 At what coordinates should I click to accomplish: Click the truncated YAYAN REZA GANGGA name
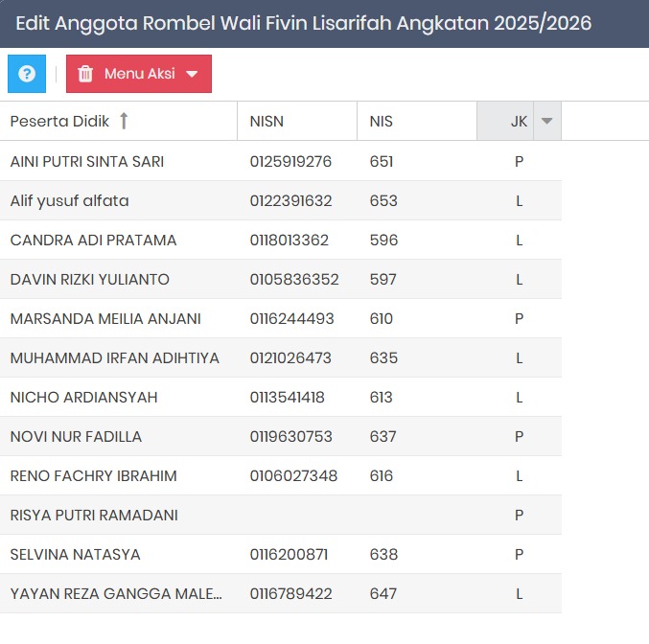[x=116, y=594]
